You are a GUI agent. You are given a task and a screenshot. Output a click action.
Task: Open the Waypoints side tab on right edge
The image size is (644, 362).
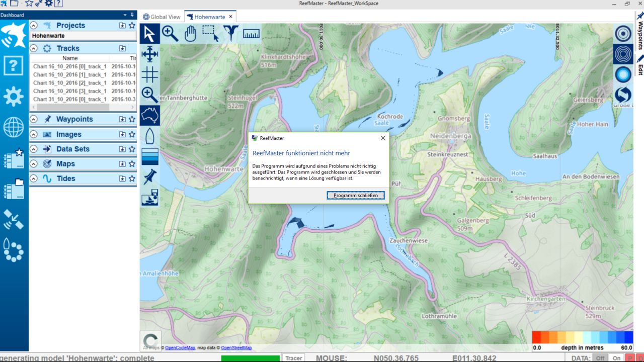pos(640,31)
